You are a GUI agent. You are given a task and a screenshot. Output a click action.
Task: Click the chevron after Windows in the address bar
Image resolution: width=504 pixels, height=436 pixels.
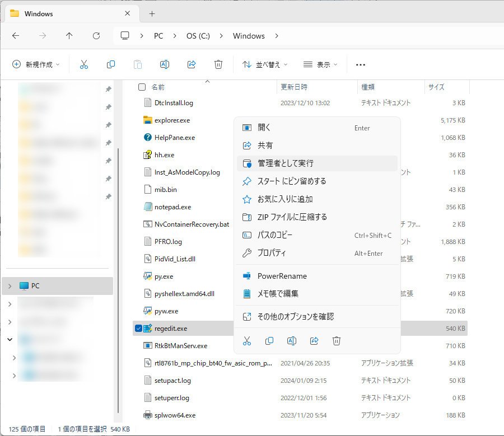pyautogui.click(x=277, y=36)
